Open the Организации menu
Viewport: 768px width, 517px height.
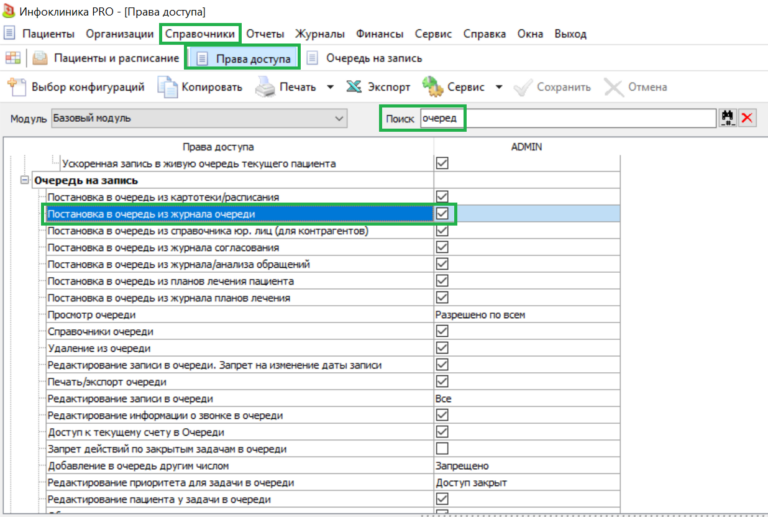(x=120, y=34)
